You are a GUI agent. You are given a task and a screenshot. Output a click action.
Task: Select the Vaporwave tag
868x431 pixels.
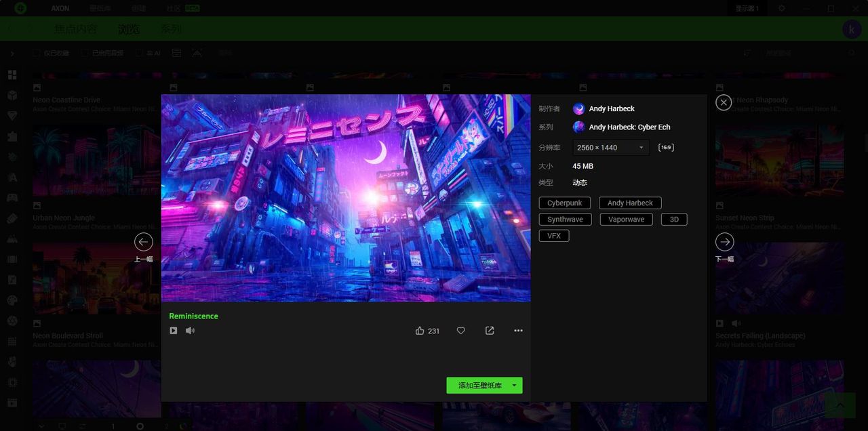(x=626, y=220)
